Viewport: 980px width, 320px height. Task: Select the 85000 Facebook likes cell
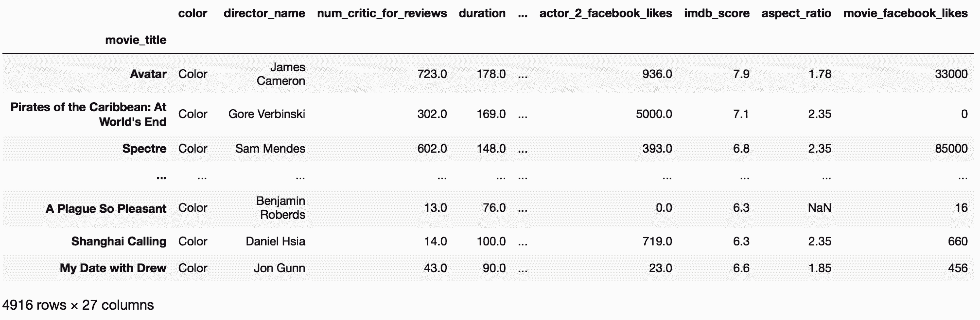(x=951, y=149)
